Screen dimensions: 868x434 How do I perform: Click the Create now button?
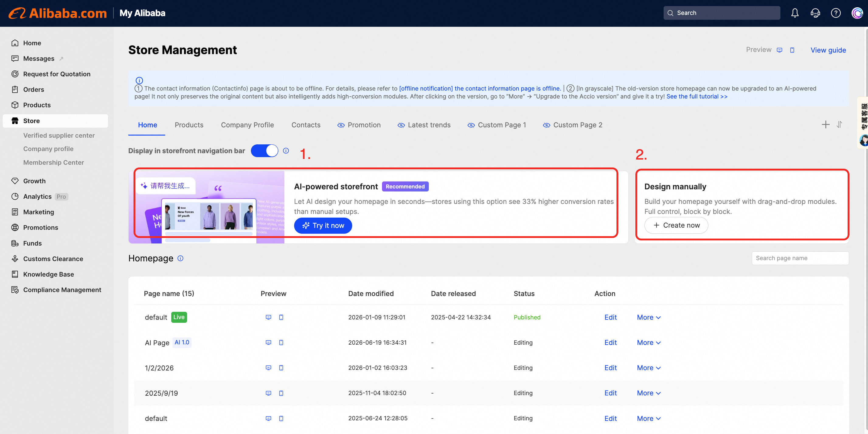coord(676,225)
